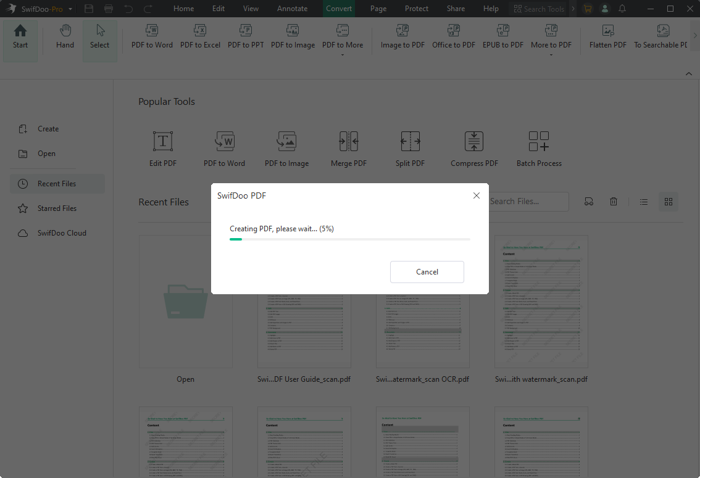Click the scan-folder icon beside search
The image size is (701, 479).
click(589, 202)
